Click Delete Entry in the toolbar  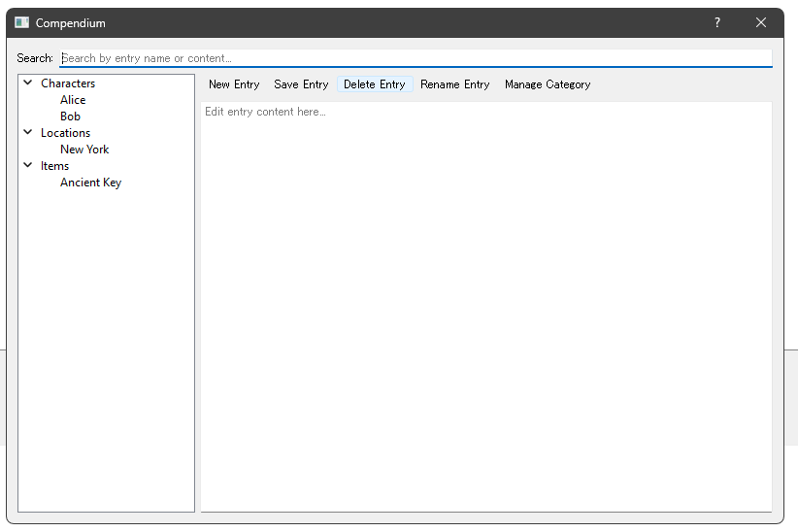374,84
